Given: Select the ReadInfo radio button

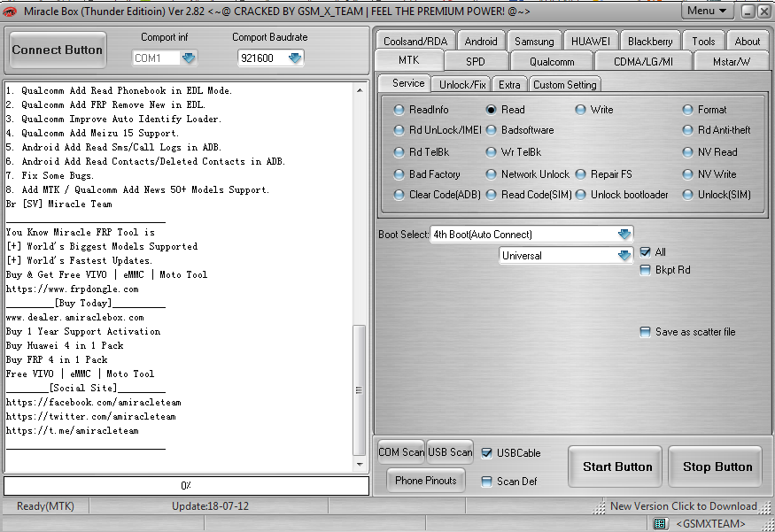Looking at the screenshot, I should pos(399,110).
